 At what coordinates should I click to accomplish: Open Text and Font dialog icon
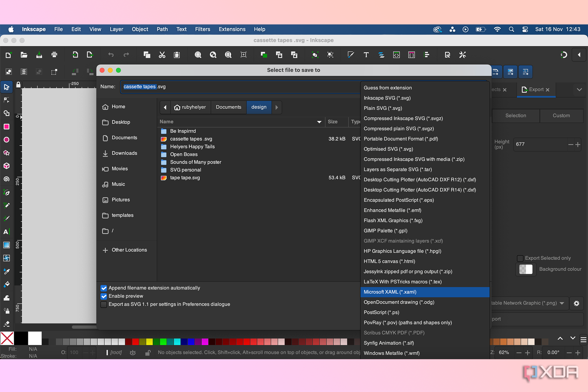(x=366, y=55)
